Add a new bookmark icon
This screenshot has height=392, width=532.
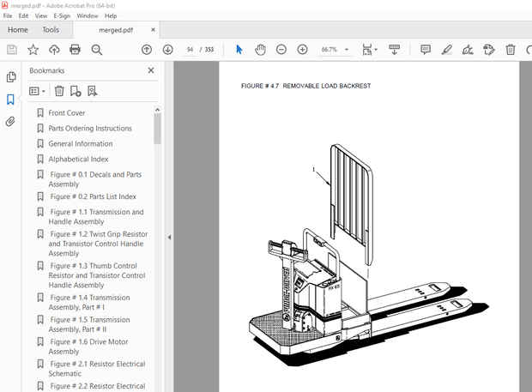76,91
